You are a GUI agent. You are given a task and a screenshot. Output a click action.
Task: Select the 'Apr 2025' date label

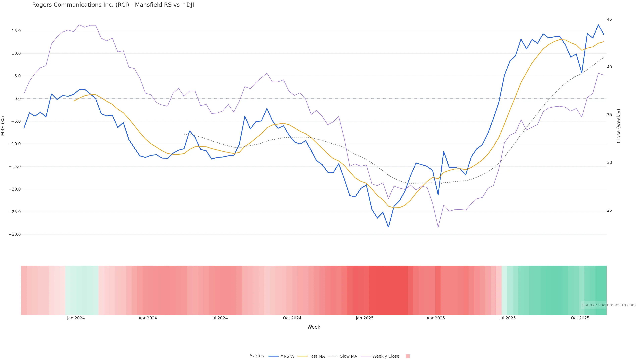(436, 318)
